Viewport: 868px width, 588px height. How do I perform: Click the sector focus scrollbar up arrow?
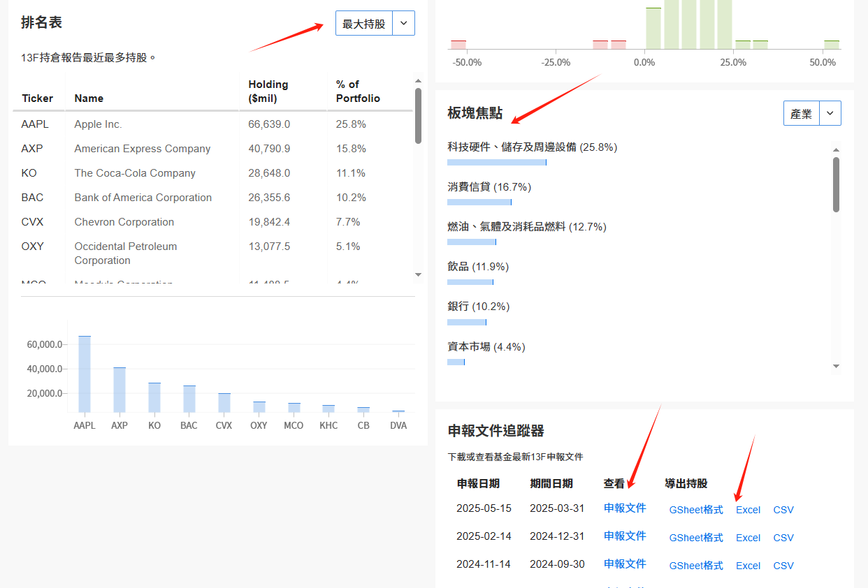coord(837,149)
